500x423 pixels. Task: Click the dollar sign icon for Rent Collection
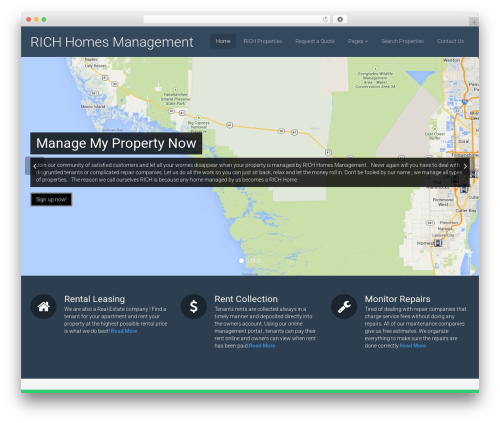point(194,306)
